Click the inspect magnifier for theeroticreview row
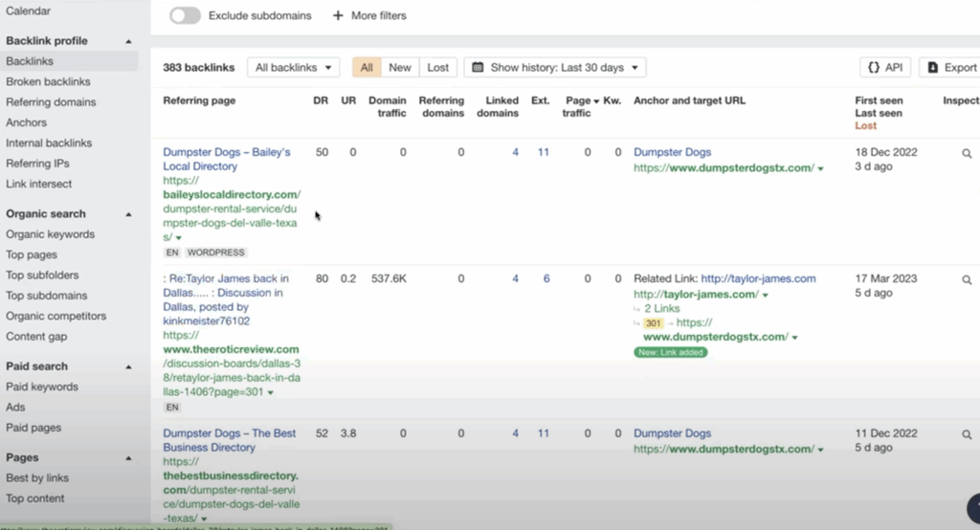Screen dimensions: 980x530 (967, 279)
